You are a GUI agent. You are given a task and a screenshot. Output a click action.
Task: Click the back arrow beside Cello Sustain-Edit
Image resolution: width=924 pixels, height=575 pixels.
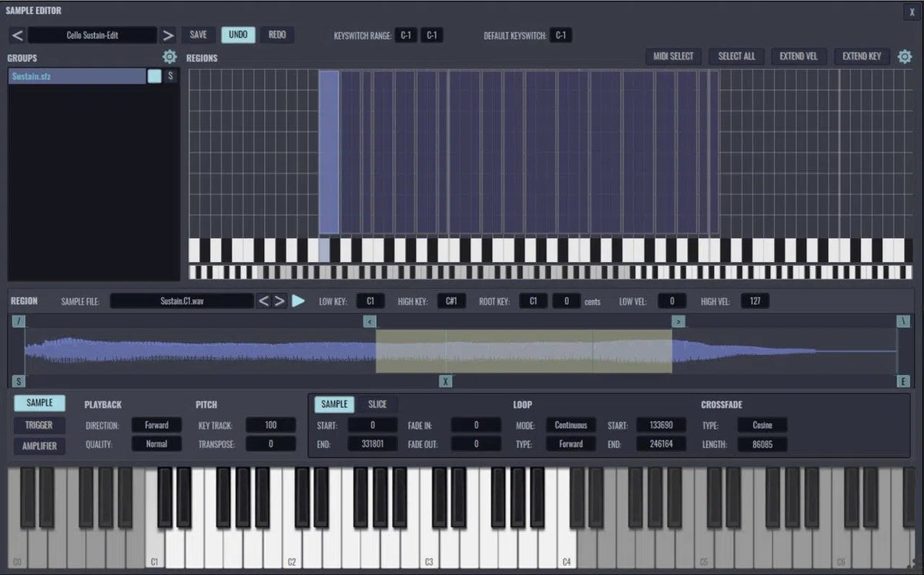(15, 35)
